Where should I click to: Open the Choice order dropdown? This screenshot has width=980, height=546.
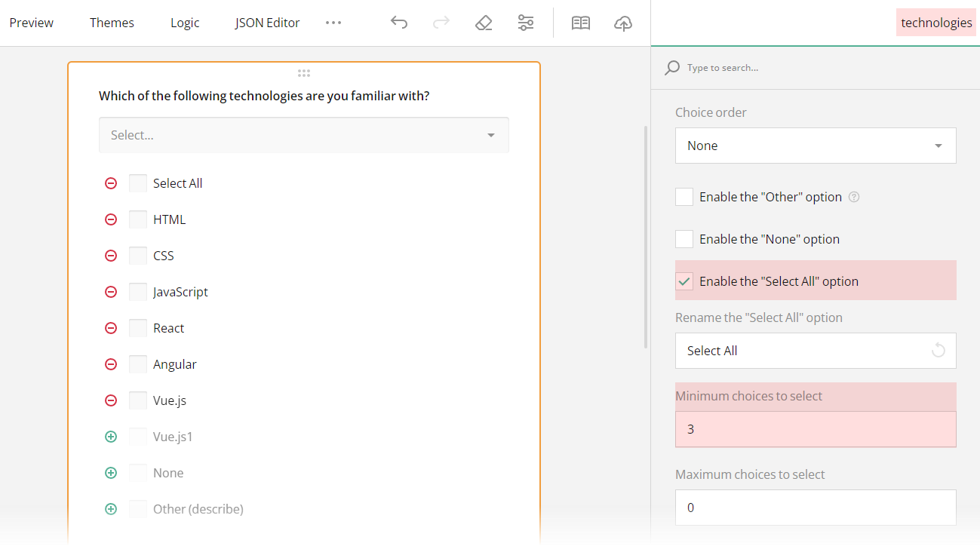pyautogui.click(x=815, y=146)
